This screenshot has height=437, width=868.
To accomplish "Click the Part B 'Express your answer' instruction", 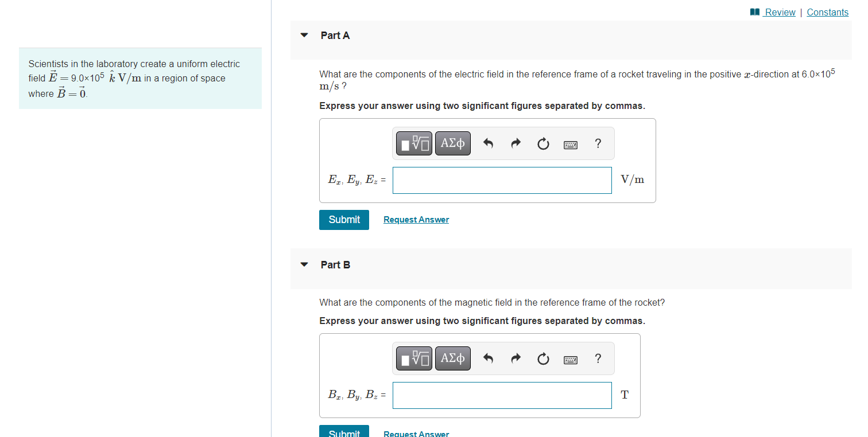I will (482, 321).
